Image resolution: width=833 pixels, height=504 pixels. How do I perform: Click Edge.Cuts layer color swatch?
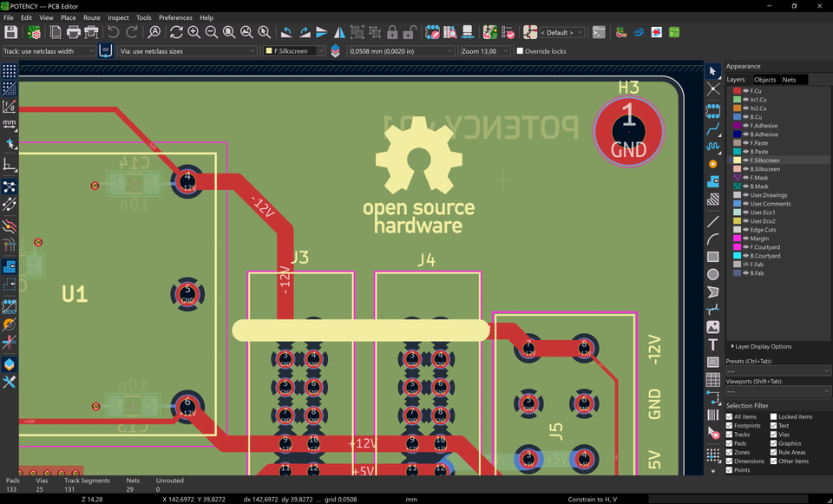click(x=737, y=229)
